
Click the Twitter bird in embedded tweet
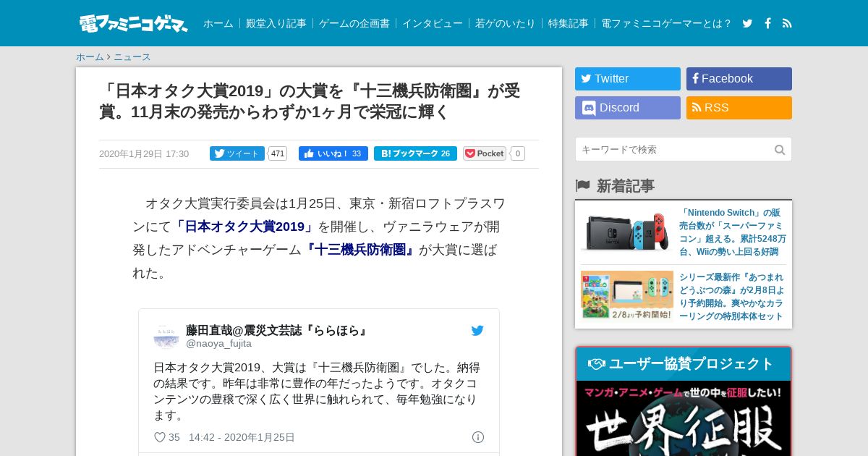point(477,331)
